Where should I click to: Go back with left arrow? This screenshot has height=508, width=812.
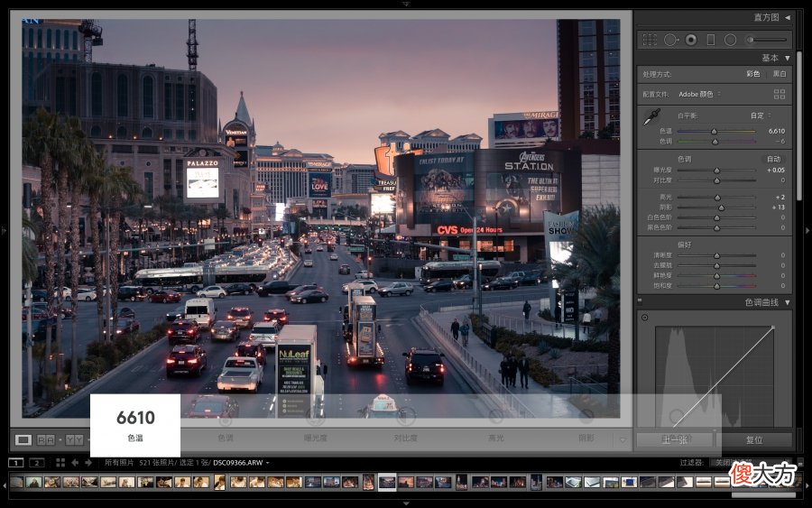coord(75,462)
